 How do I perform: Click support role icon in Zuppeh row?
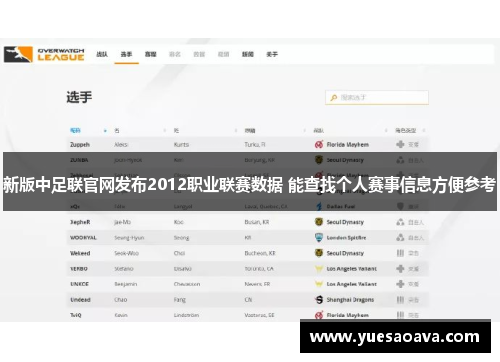(400, 144)
